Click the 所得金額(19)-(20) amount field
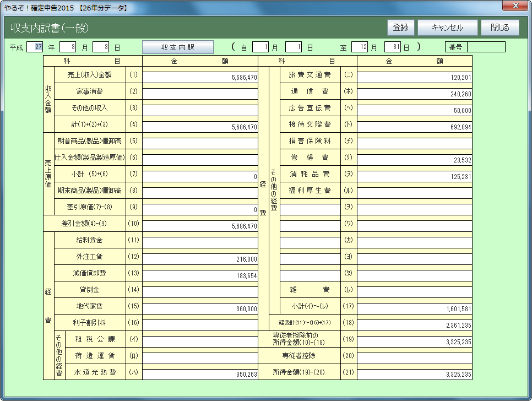Viewport: 532px width, 401px height. tap(415, 374)
